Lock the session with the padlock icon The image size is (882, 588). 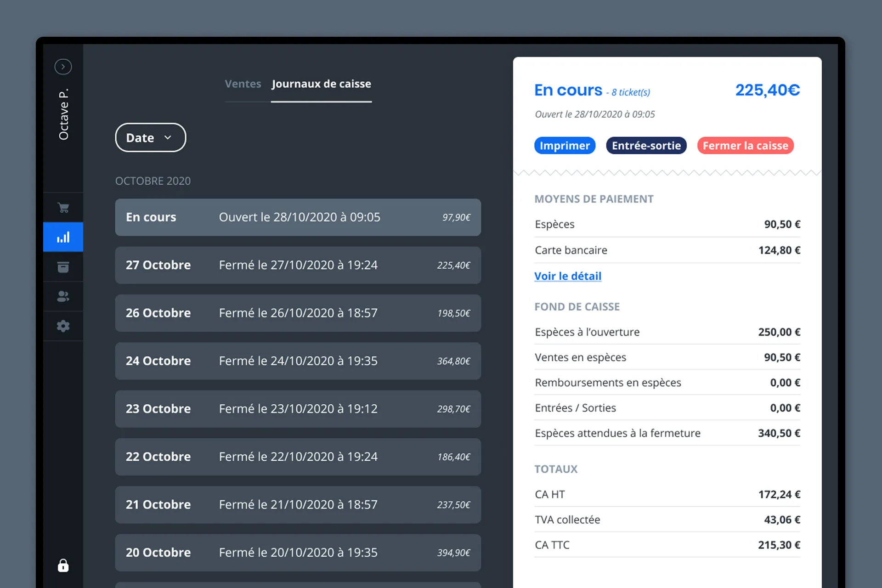click(63, 565)
